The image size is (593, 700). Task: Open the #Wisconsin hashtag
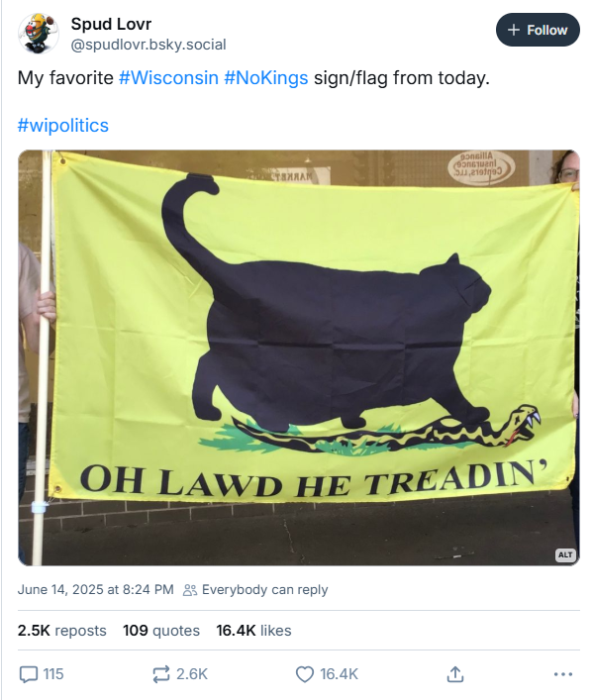click(x=168, y=77)
